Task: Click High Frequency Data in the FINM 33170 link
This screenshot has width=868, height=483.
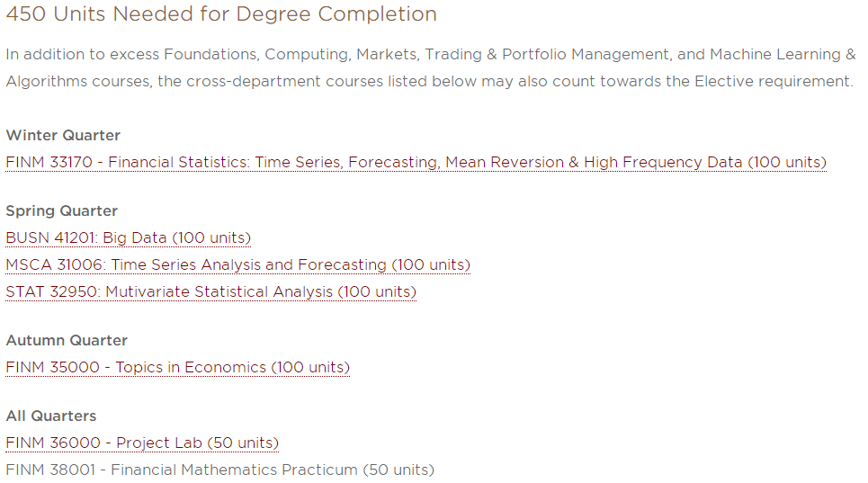Action: (663, 162)
